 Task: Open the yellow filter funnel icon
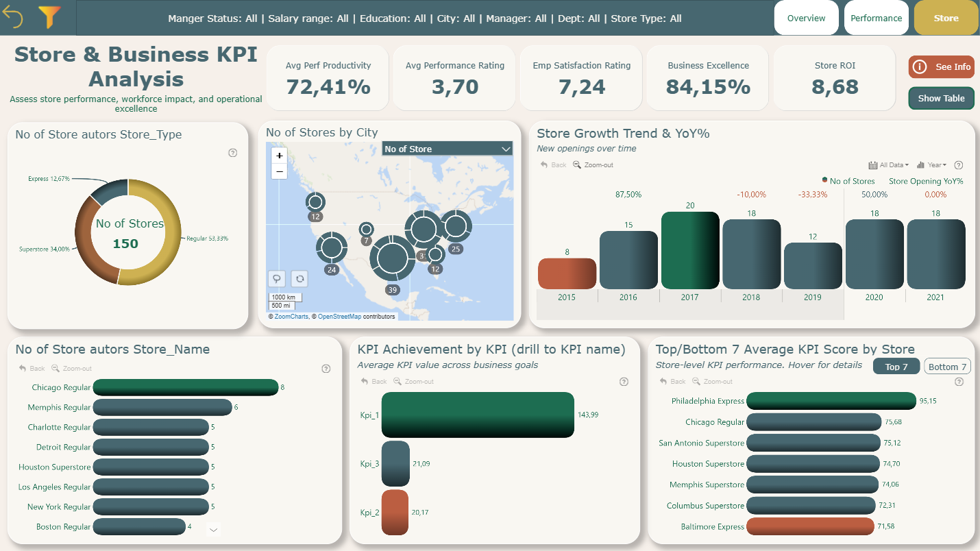49,17
